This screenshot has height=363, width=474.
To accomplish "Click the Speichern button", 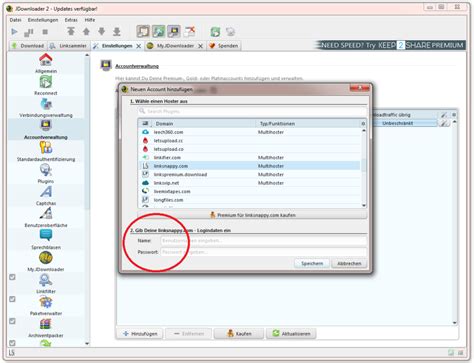I will 312,263.
